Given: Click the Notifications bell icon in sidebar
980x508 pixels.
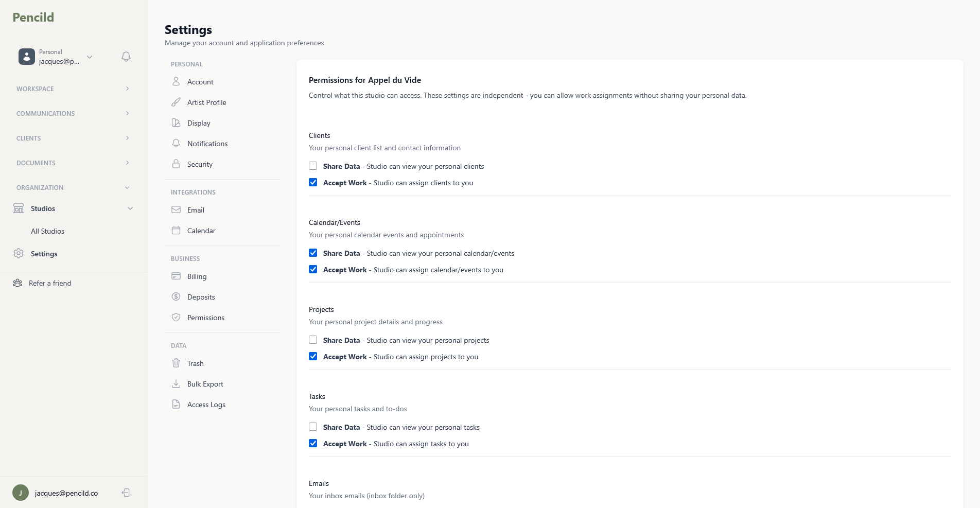Looking at the screenshot, I should 176,143.
